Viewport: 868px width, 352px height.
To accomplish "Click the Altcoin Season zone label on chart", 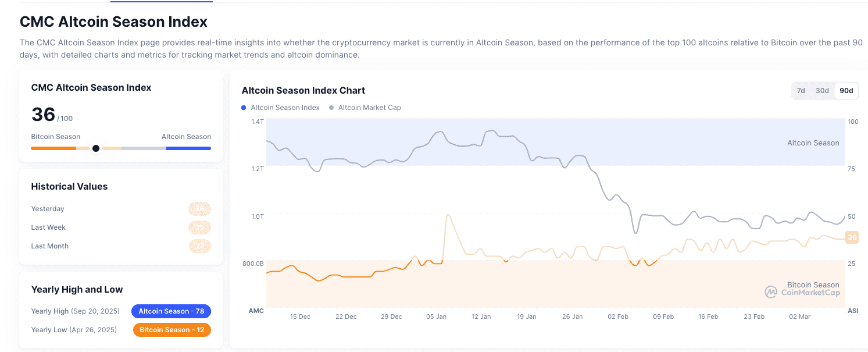I will click(813, 143).
